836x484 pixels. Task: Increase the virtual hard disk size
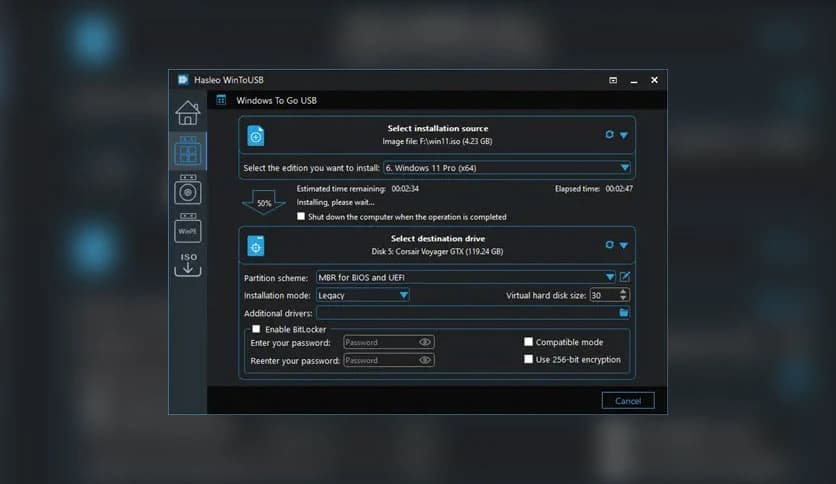pyautogui.click(x=623, y=292)
